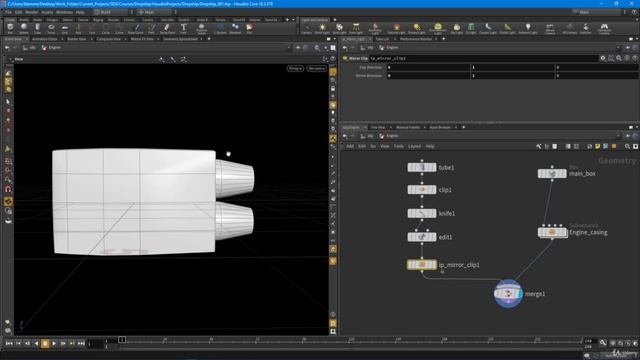Play the timeline forward
The width and height of the screenshot is (640, 360).
point(54,344)
